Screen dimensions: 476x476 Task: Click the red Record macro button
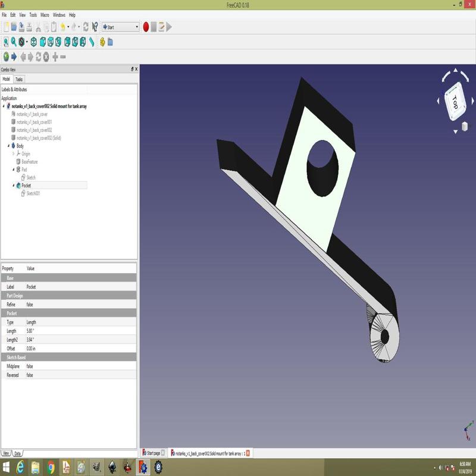tap(146, 27)
